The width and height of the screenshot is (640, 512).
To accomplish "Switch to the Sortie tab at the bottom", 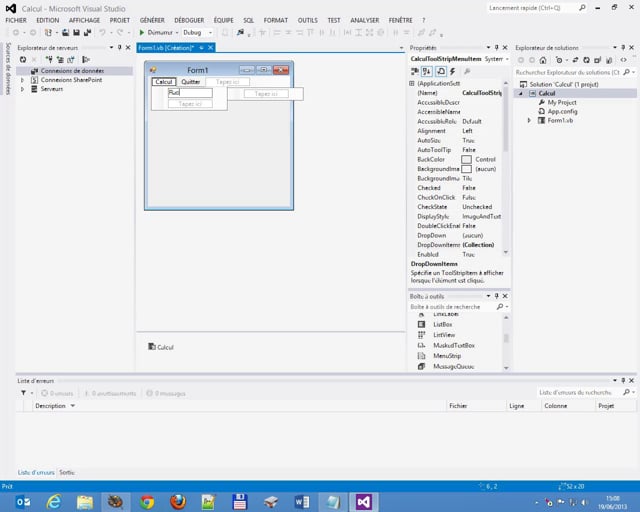I will 67,472.
